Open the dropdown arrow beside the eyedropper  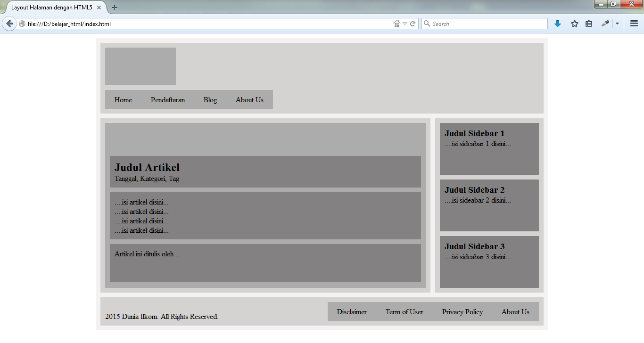pyautogui.click(x=617, y=24)
